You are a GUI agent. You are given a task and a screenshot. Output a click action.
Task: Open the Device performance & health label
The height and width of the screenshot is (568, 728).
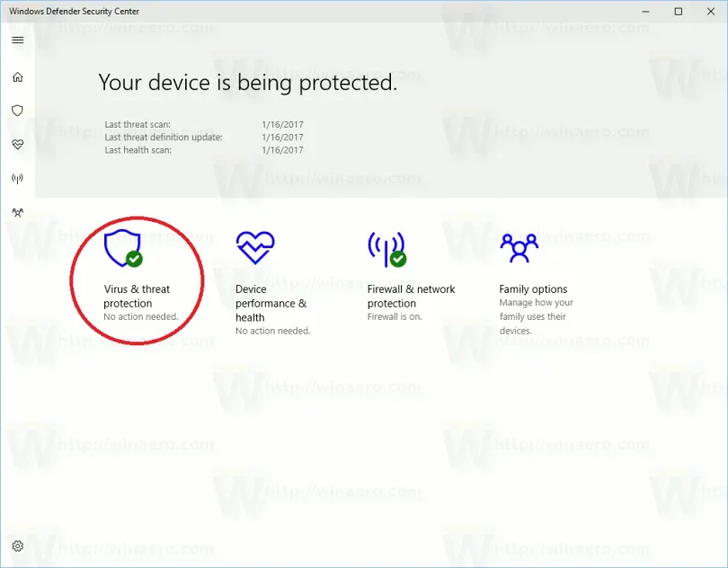271,303
